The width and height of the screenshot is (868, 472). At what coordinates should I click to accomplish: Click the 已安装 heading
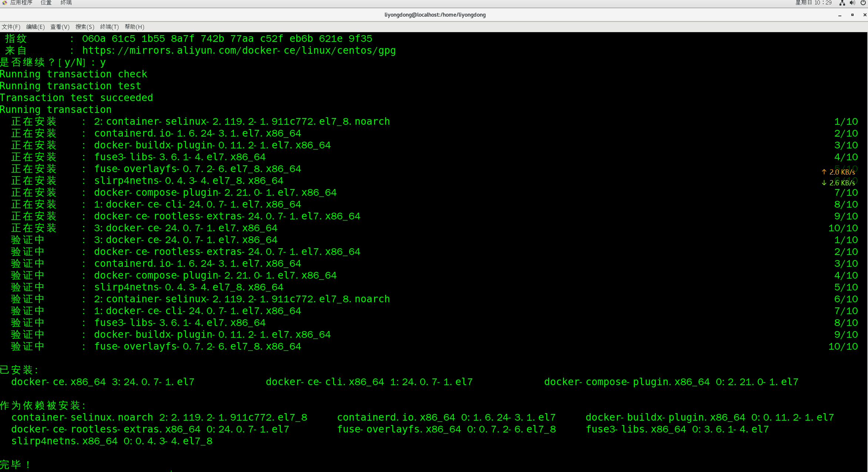(x=19, y=370)
